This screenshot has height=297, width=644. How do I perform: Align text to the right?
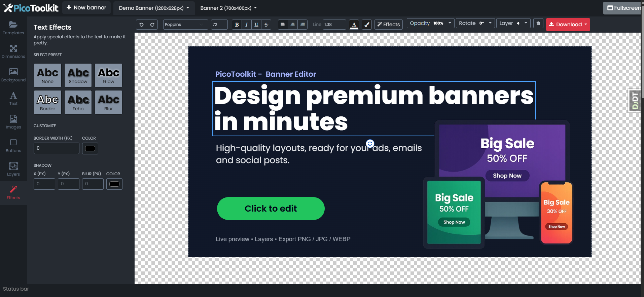point(302,25)
